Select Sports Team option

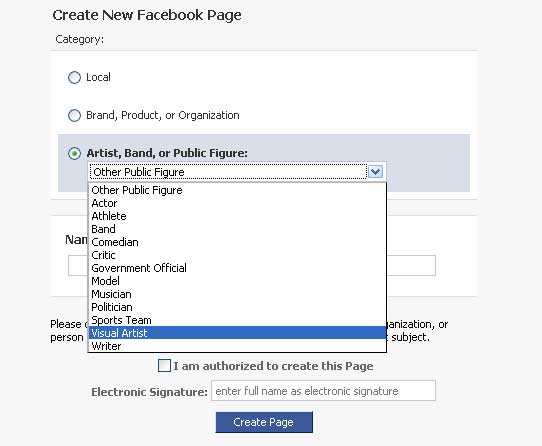pyautogui.click(x=237, y=320)
